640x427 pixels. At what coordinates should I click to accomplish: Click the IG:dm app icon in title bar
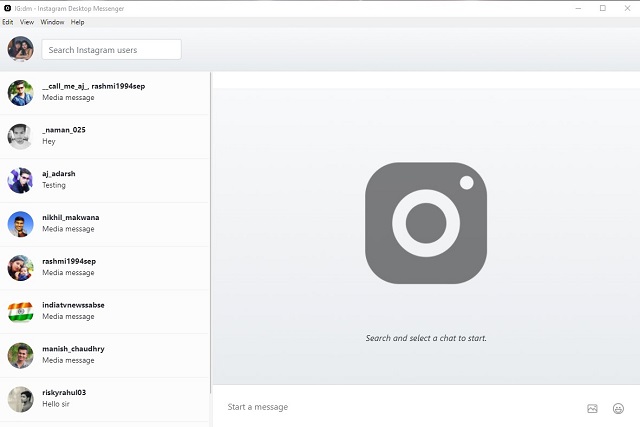pyautogui.click(x=7, y=7)
